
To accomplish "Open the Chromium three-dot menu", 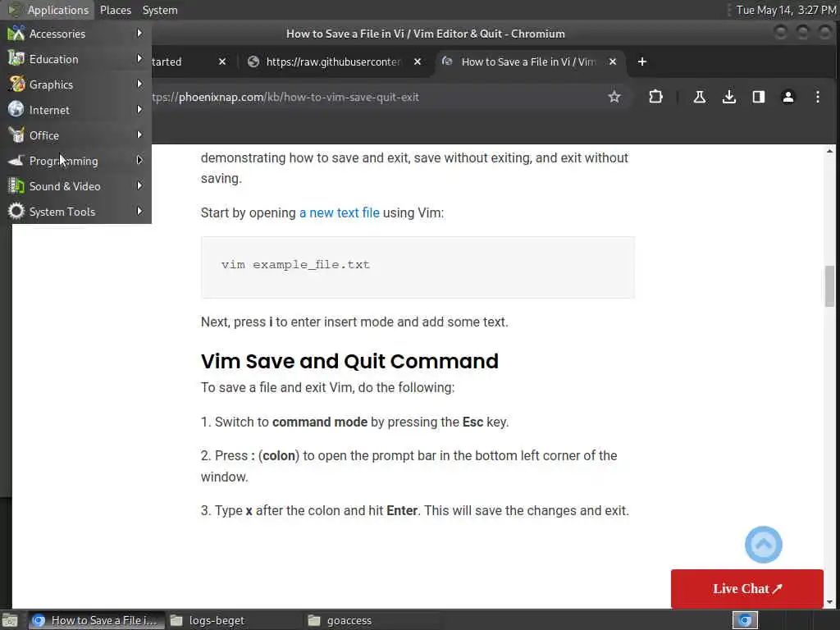I will (x=818, y=97).
